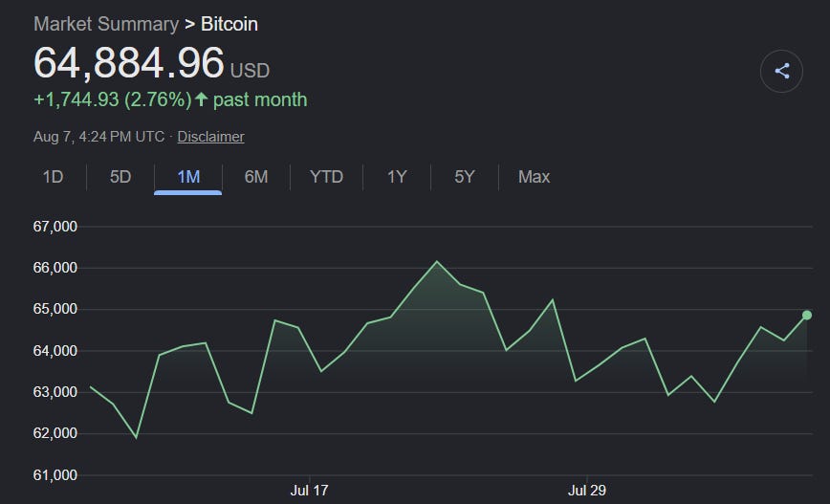830x504 pixels.
Task: Click the 66,000 y-axis label
Action: (55, 268)
